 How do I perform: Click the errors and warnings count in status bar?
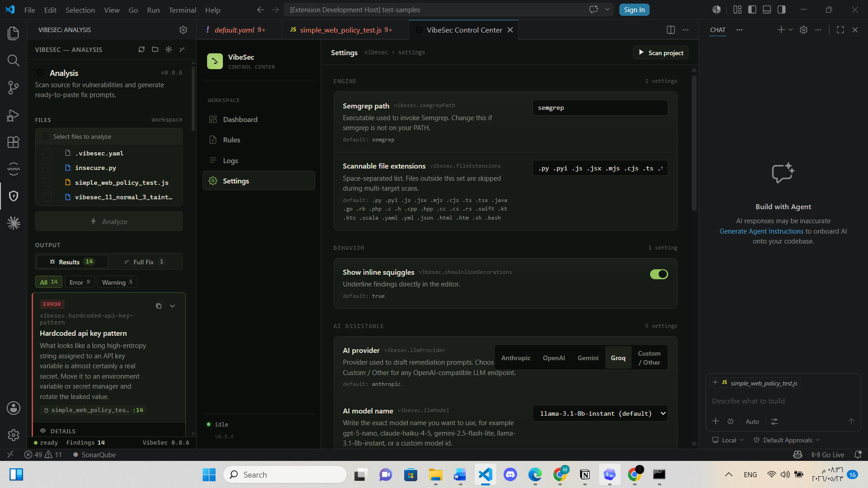click(x=43, y=455)
